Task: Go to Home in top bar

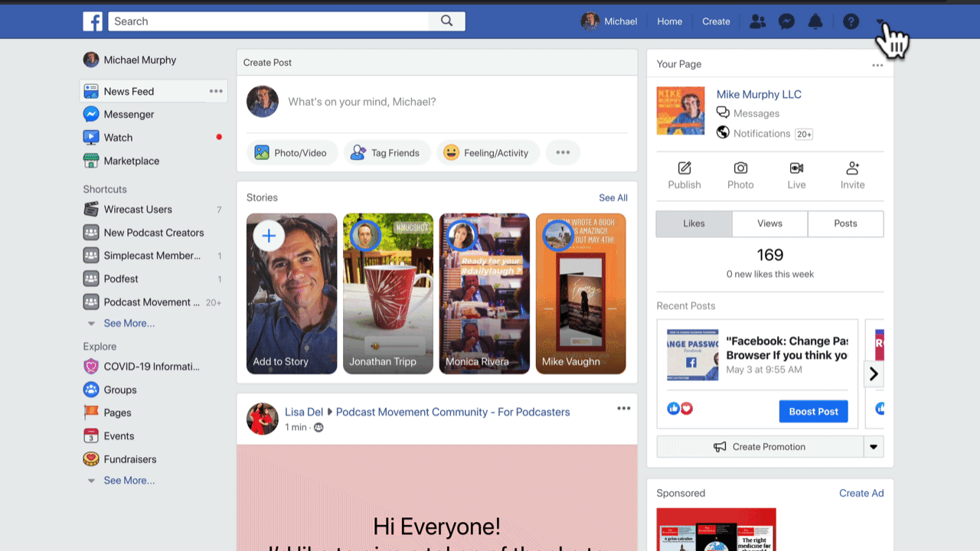Action: 669,21
